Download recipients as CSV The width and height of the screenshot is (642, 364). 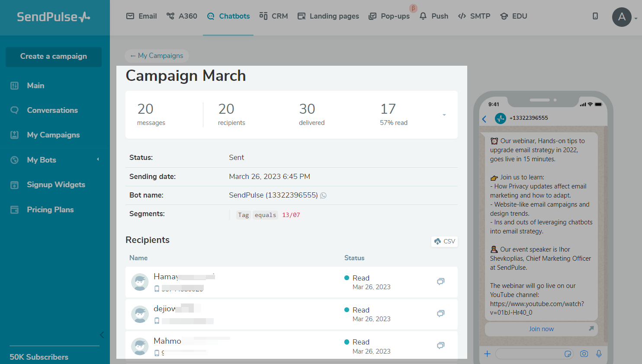point(445,241)
